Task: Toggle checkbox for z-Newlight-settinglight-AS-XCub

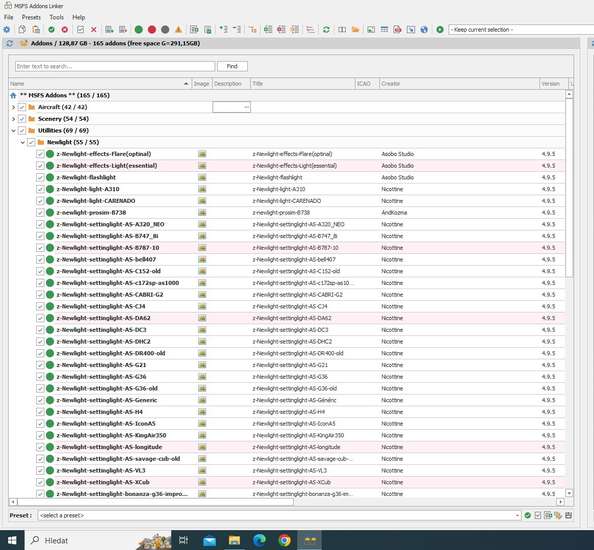Action: click(x=40, y=482)
